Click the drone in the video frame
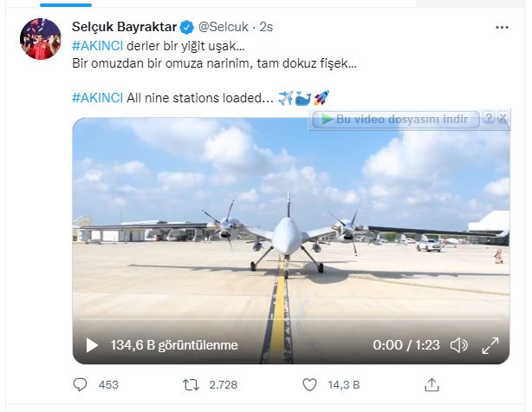 (x=288, y=231)
